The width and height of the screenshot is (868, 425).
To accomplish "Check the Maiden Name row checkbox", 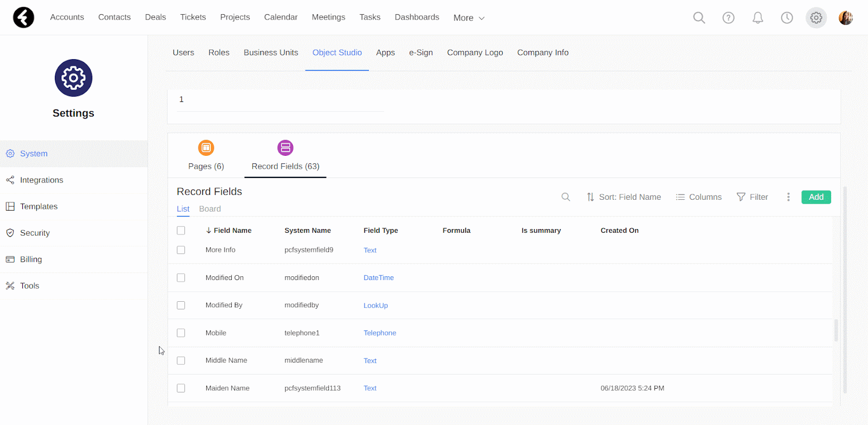I will 181,389.
